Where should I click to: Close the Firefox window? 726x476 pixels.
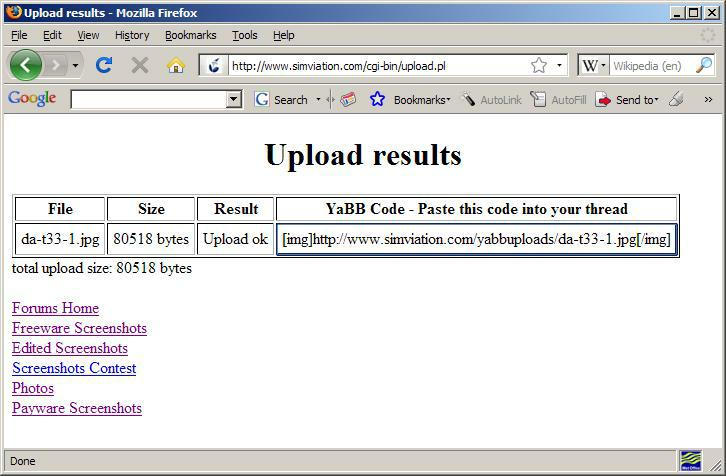point(712,13)
